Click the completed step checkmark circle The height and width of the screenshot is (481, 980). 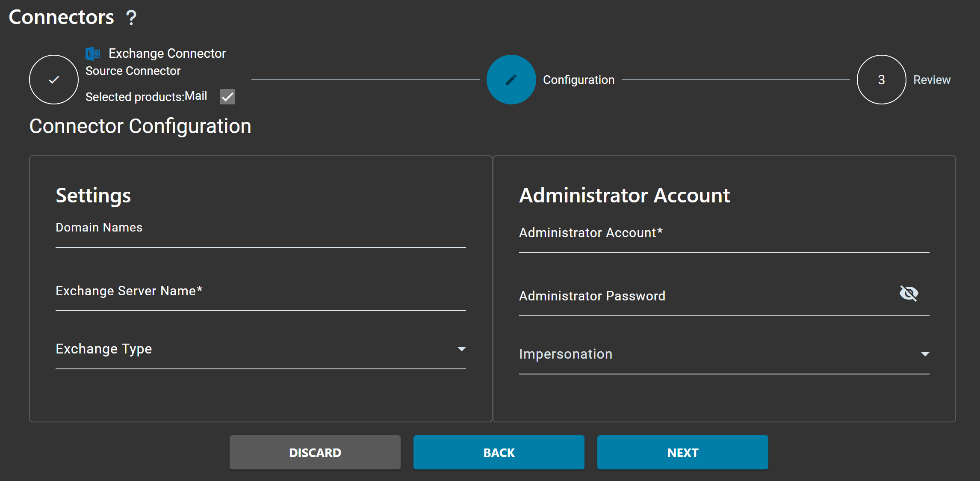click(54, 80)
